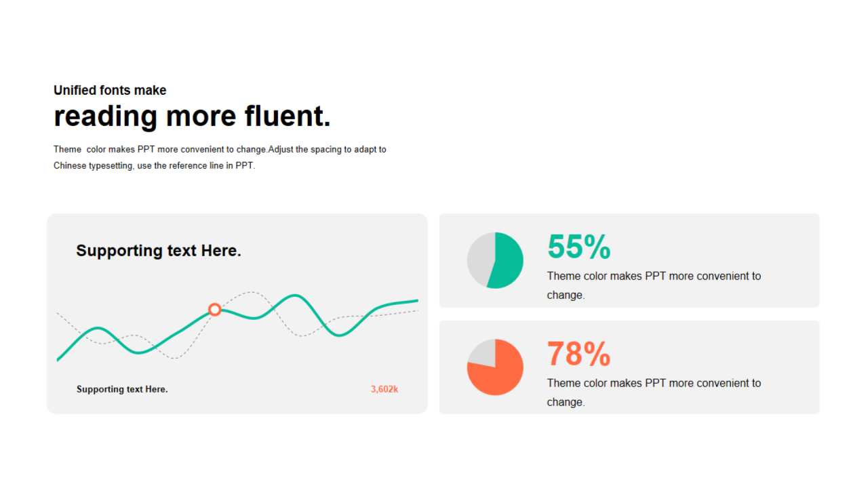Select the 78% statistics card background
The width and height of the screenshot is (868, 488).
click(629, 367)
